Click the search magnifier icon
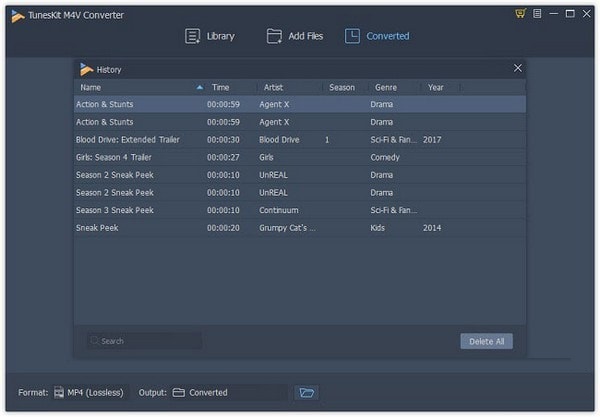 [x=94, y=340]
